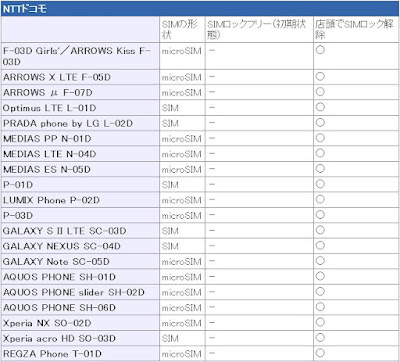Click unlock circle mark for AQUOS PHONE SH-06D
The image size is (400, 362).
pyautogui.click(x=320, y=307)
